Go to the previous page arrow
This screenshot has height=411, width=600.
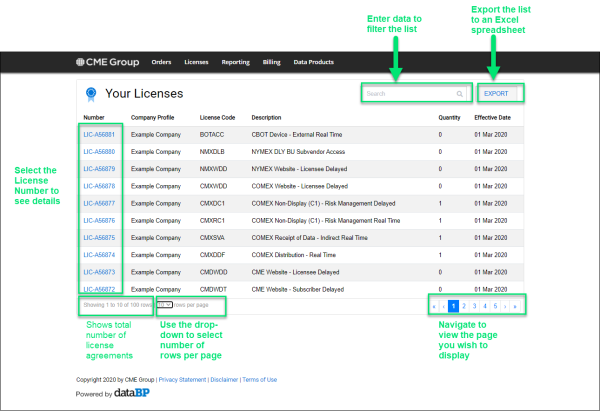tap(443, 307)
